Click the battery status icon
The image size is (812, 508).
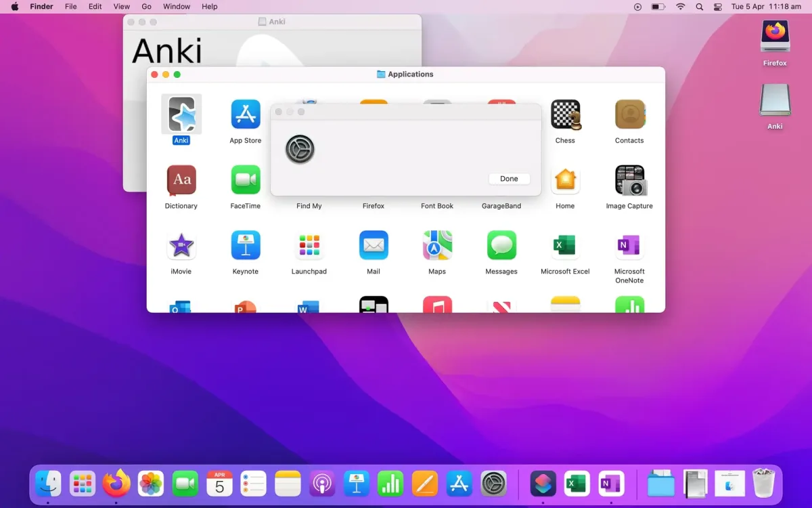point(658,7)
